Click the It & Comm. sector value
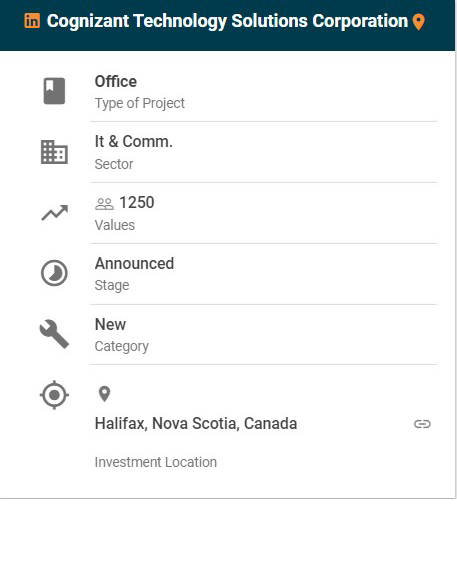The width and height of the screenshot is (457, 567). pyautogui.click(x=134, y=141)
